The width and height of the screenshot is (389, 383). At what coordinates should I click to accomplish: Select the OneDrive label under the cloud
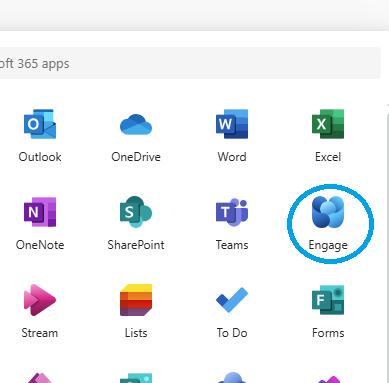(x=136, y=157)
